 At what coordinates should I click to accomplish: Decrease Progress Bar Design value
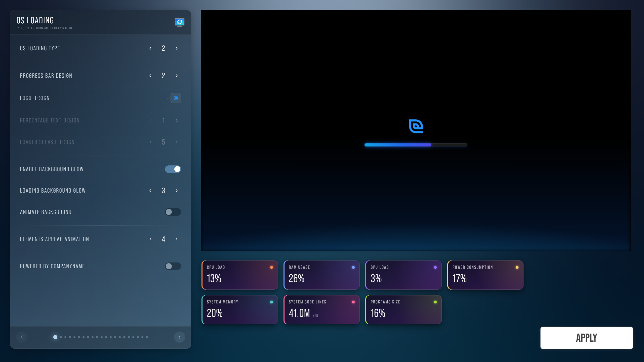[x=150, y=76]
